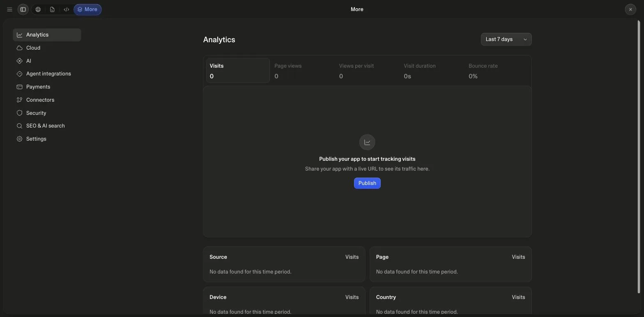Click the SEO magnifier icon

click(19, 126)
